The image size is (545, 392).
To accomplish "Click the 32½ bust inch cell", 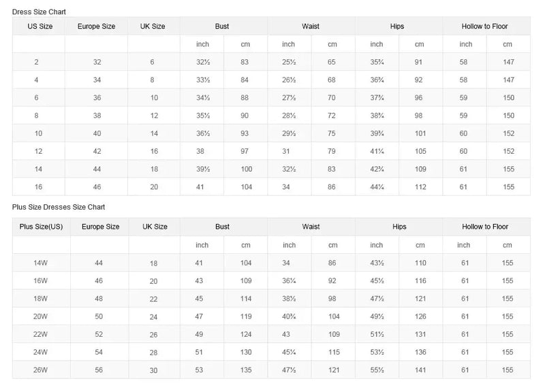I will [202, 62].
